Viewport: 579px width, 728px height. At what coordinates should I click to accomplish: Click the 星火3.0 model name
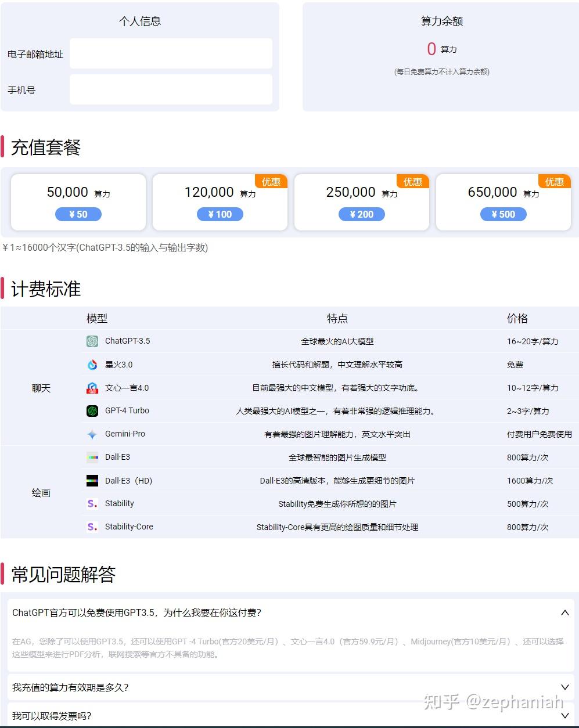click(x=119, y=365)
